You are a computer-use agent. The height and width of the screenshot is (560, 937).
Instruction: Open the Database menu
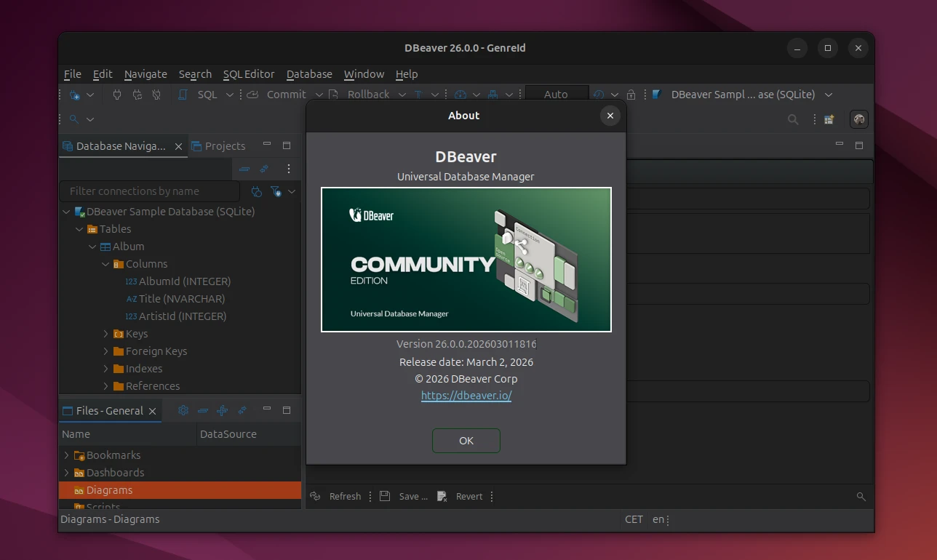tap(309, 74)
